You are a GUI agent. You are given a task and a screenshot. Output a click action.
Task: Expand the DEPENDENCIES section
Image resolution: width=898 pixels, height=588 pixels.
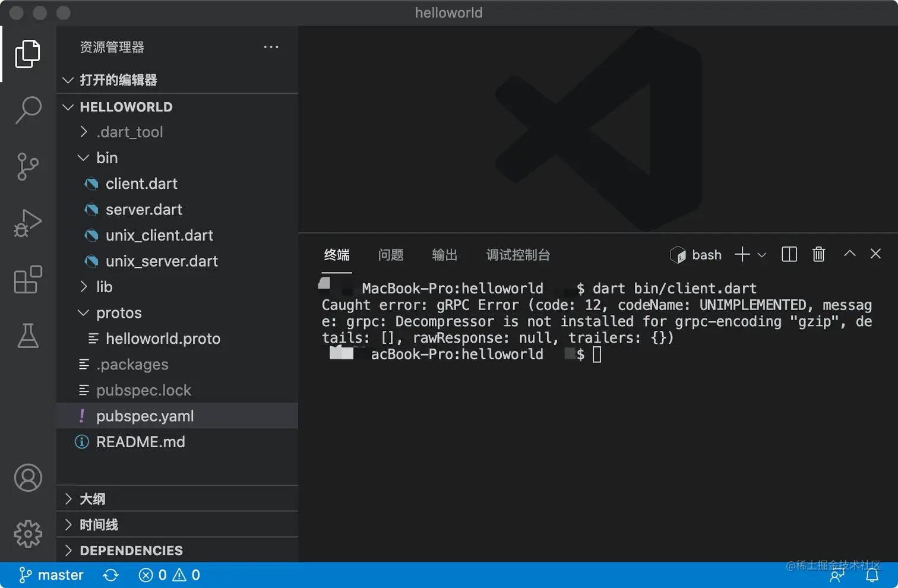(177, 551)
